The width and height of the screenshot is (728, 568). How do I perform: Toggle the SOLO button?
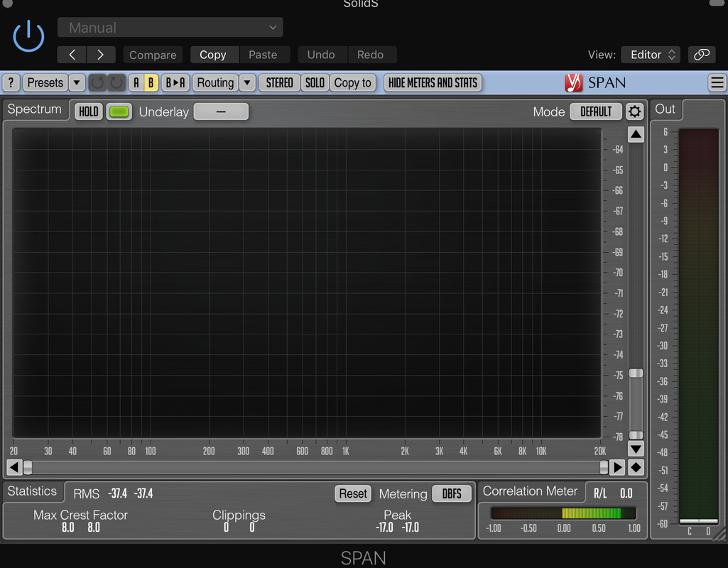point(315,83)
